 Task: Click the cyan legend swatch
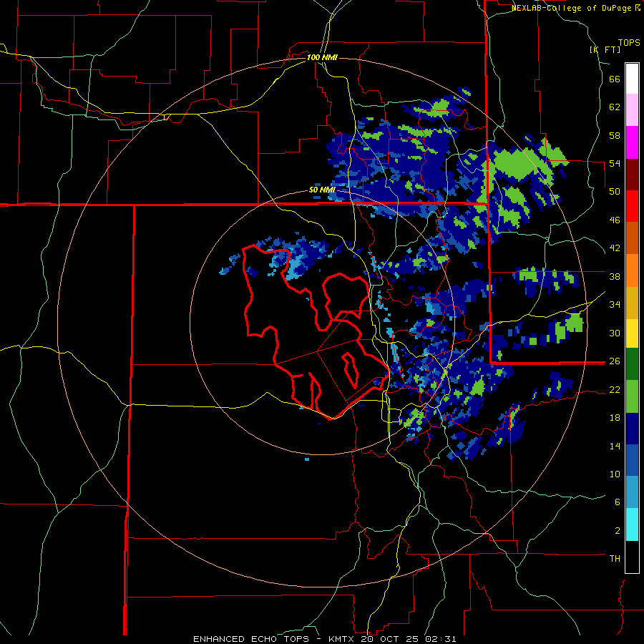(x=632, y=525)
